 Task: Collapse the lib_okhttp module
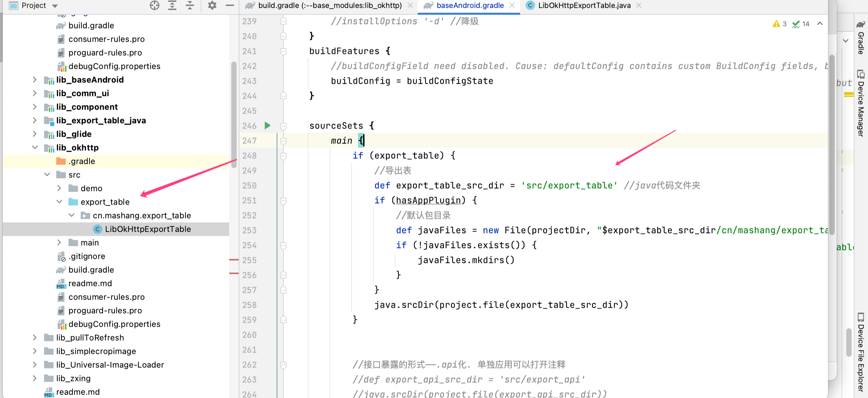(x=35, y=148)
